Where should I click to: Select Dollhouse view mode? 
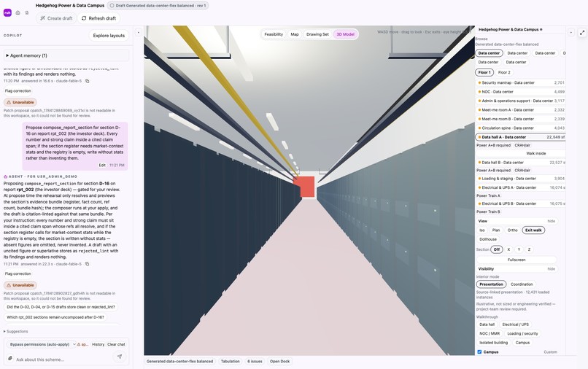pos(488,239)
